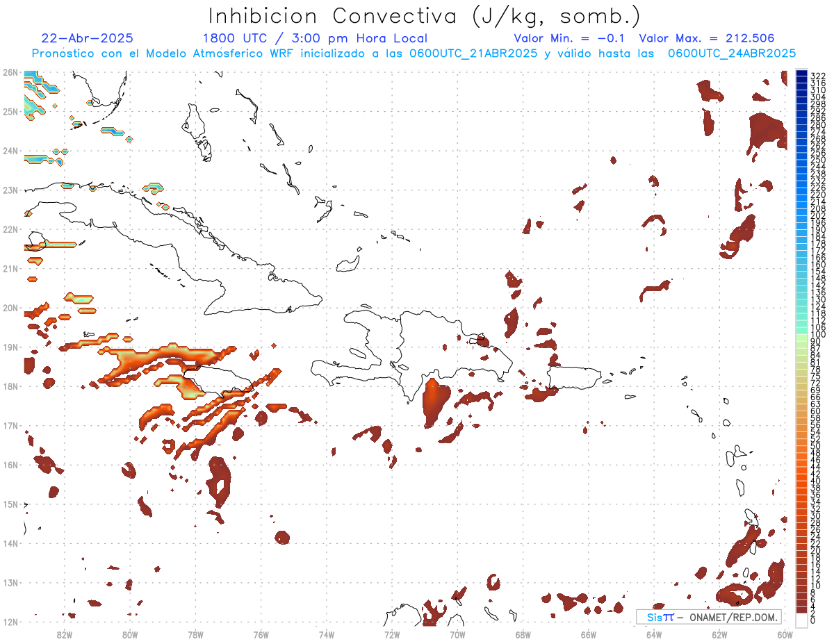Click the 72W longitude label

[x=392, y=634]
